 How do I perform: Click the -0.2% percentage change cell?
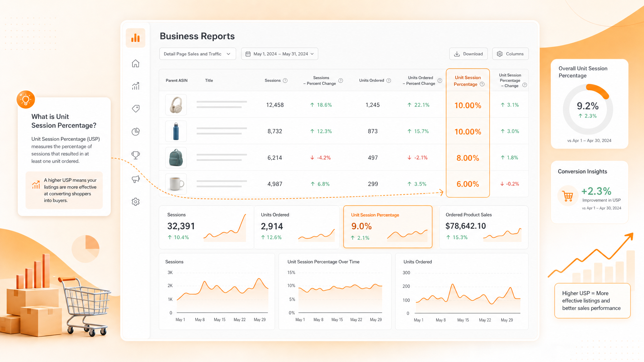click(509, 184)
